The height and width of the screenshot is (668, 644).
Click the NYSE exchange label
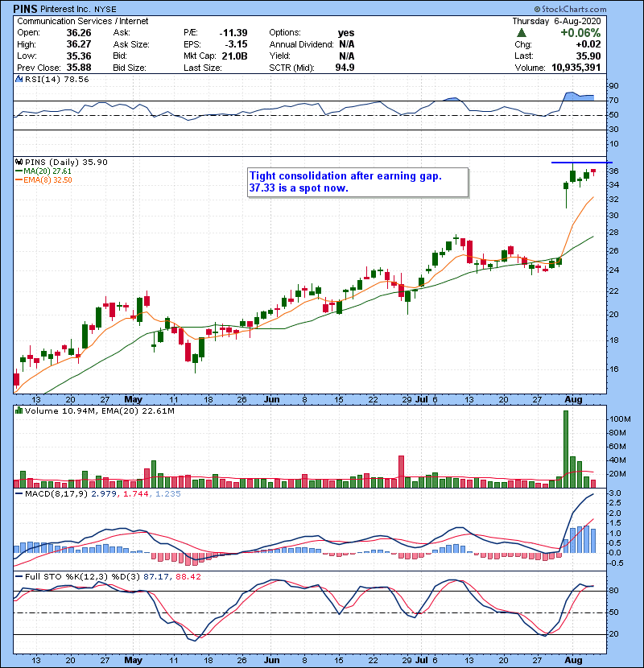[x=105, y=10]
